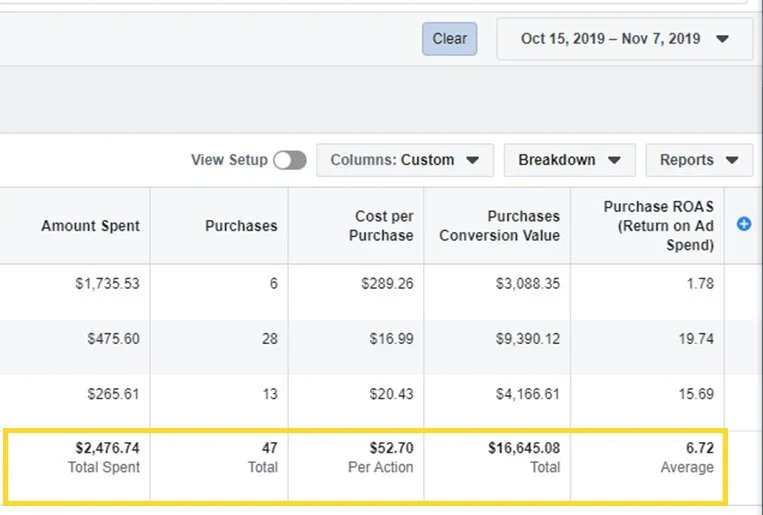Click the $20.43 cost per purchase cell
Image resolution: width=763 pixels, height=515 pixels.
click(x=391, y=394)
